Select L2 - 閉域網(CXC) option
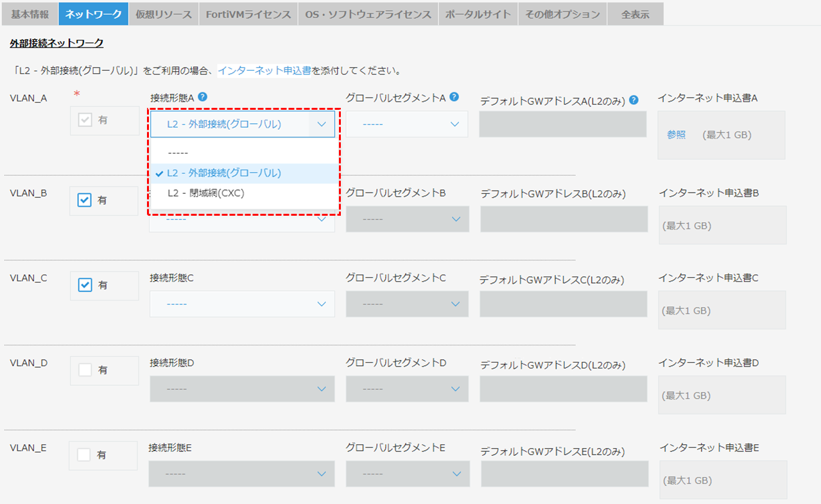 [243, 193]
